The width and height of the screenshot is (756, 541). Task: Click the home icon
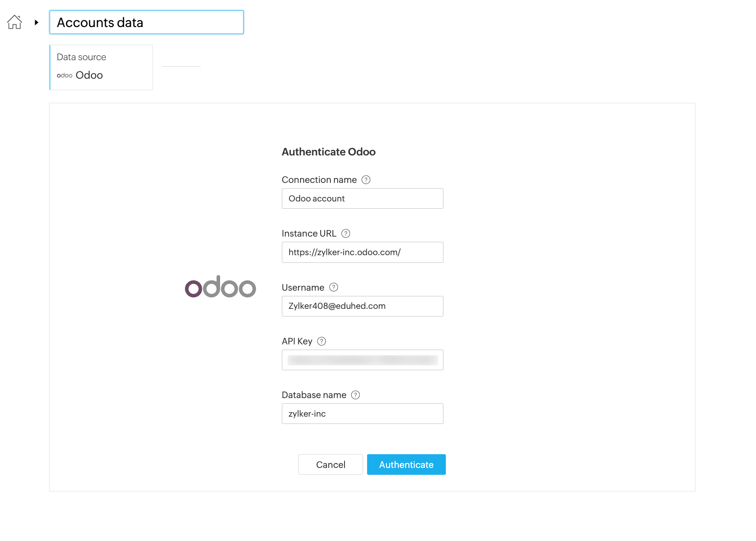pyautogui.click(x=15, y=22)
